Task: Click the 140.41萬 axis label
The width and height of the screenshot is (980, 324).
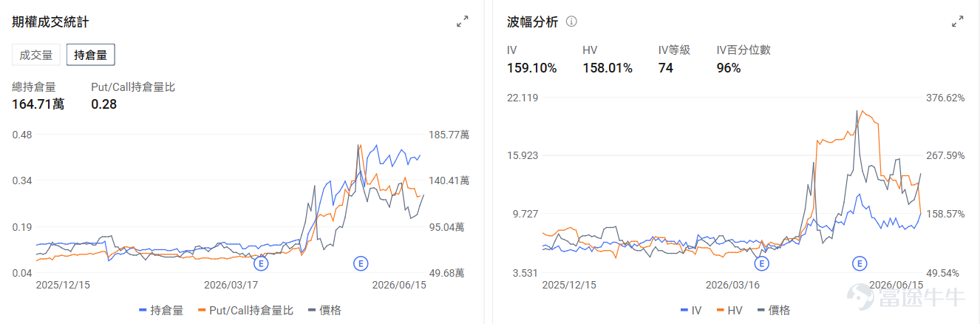Action: click(449, 180)
